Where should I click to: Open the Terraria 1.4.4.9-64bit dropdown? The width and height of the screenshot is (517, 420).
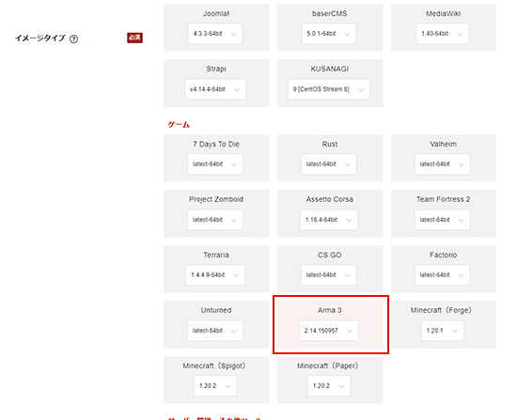click(215, 275)
